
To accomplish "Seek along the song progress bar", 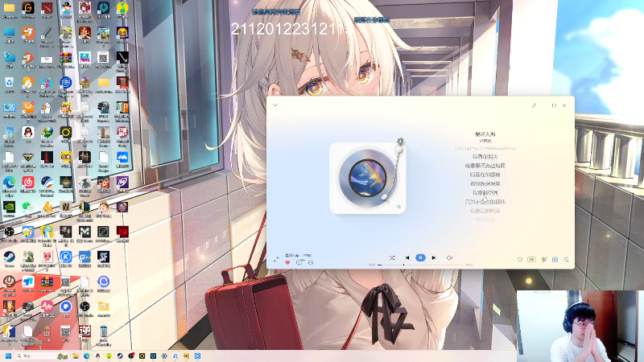I will point(421,265).
